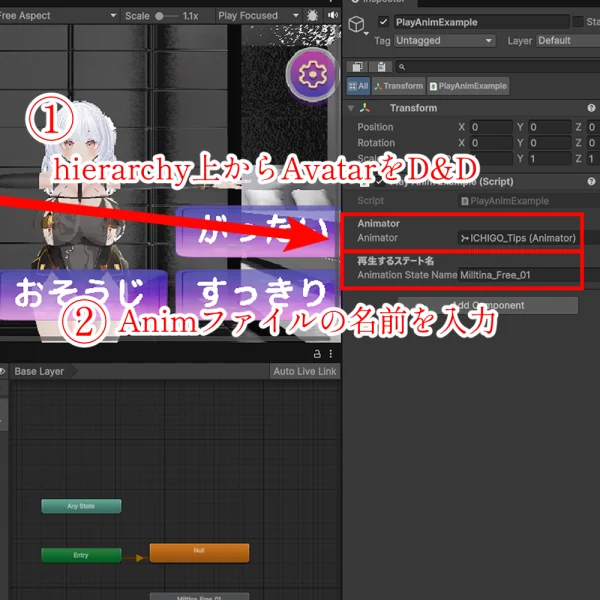Open the purple gear settings button in game view
Image resolution: width=600 pixels, height=600 pixels.
[312, 74]
